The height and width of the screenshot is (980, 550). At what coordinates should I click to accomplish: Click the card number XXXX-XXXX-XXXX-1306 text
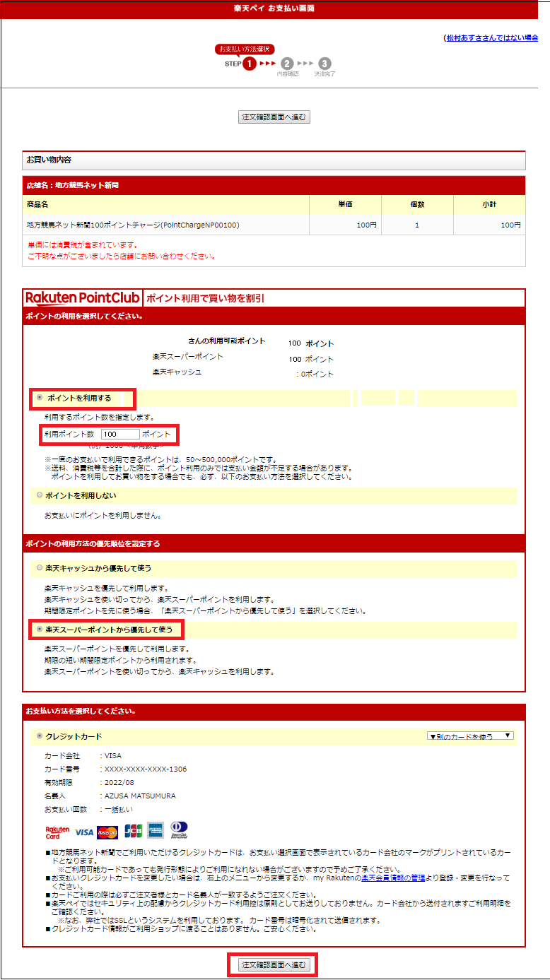(146, 769)
